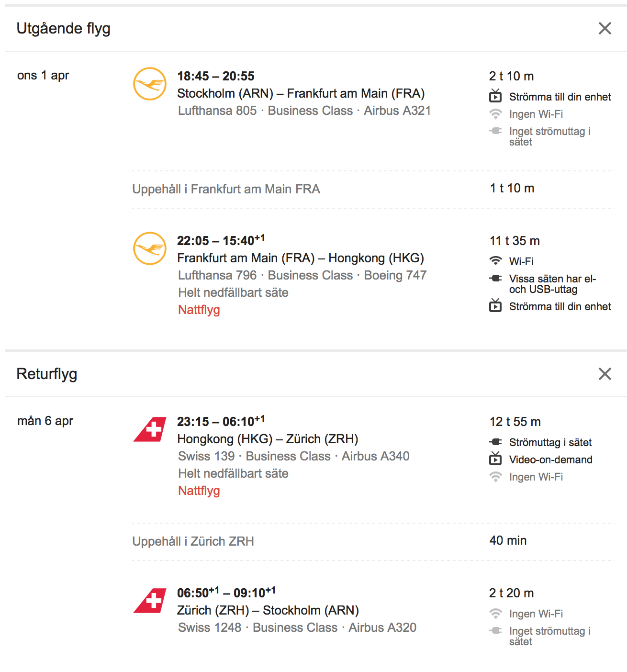Click Wi-Fi icon on Frankfurt–Hongkong flight
Viewport: 627px width, 672px height.
pos(495,261)
